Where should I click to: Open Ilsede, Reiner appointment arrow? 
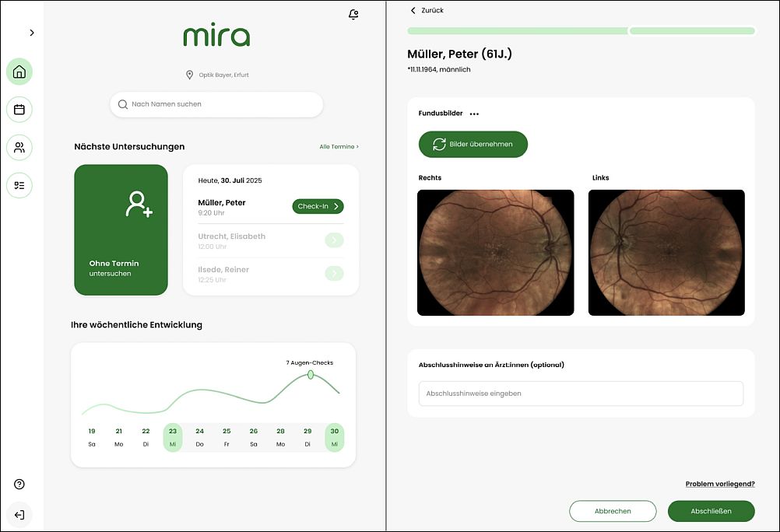[x=333, y=273]
